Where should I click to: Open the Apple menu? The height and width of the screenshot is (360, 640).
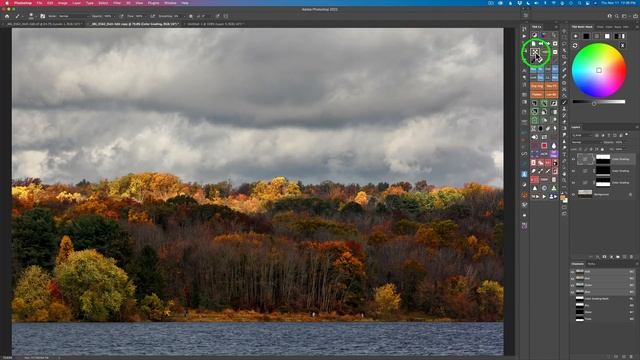[x=7, y=3]
